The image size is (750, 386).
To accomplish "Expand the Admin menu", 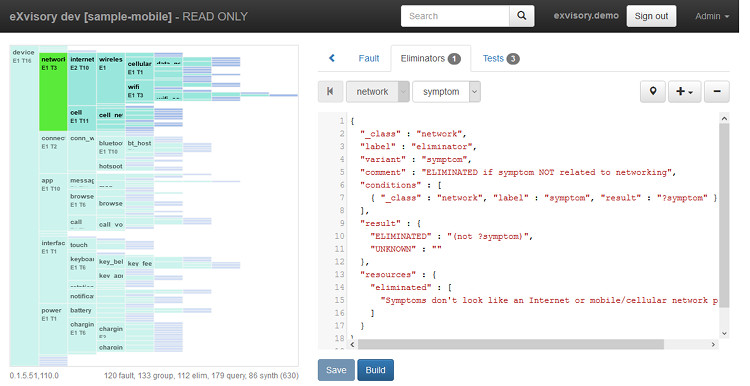I will click(x=712, y=16).
